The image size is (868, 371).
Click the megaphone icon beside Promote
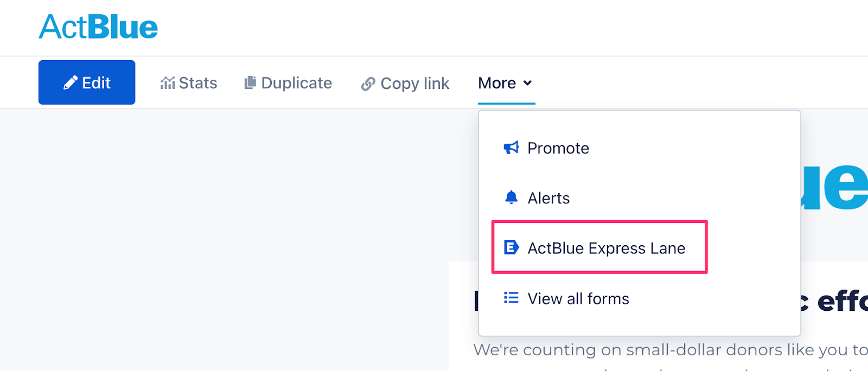pyautogui.click(x=511, y=148)
